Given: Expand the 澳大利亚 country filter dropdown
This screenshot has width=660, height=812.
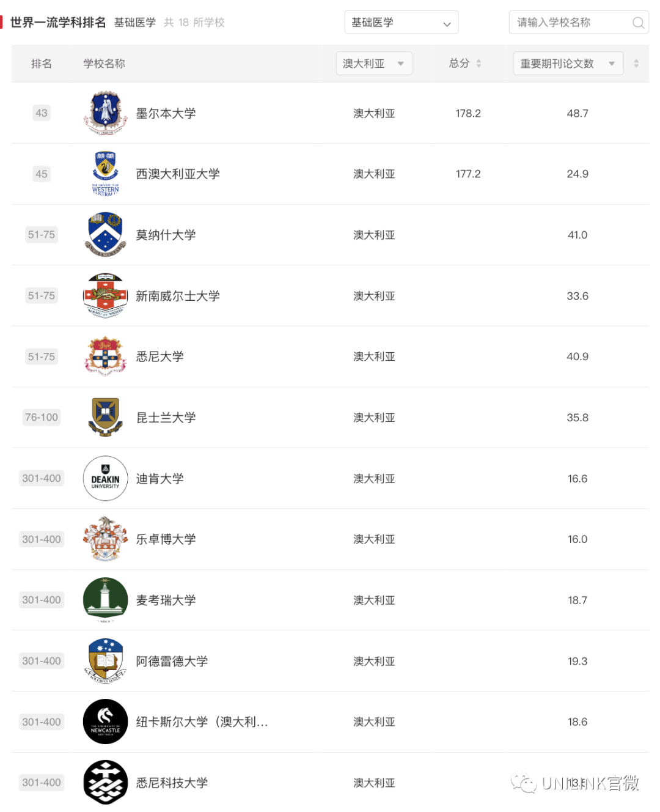Looking at the screenshot, I should (374, 64).
